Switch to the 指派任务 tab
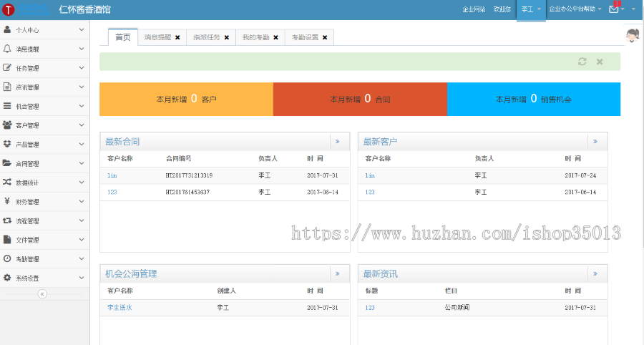 207,37
